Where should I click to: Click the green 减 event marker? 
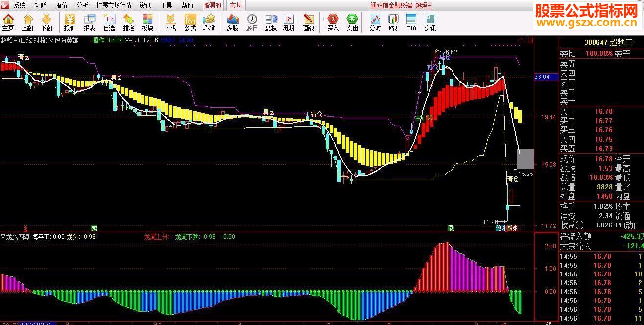coord(94,228)
